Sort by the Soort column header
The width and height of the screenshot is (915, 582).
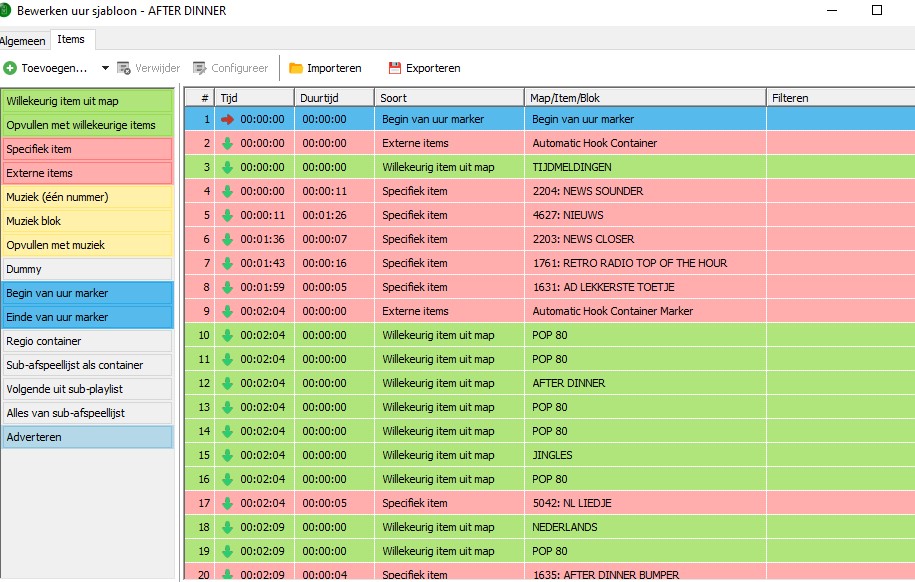click(x=449, y=98)
